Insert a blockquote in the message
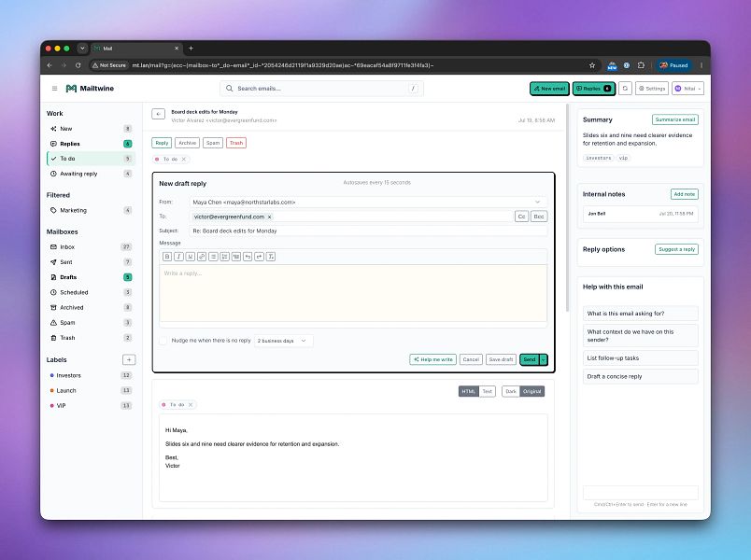Image resolution: width=751 pixels, height=560 pixels. pos(236,257)
